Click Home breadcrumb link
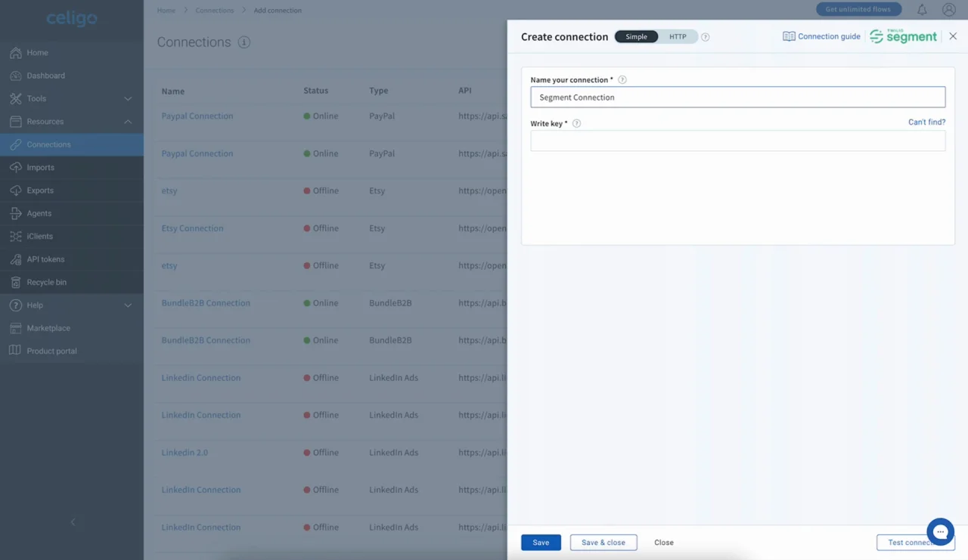Image resolution: width=968 pixels, height=560 pixels. pos(166,11)
